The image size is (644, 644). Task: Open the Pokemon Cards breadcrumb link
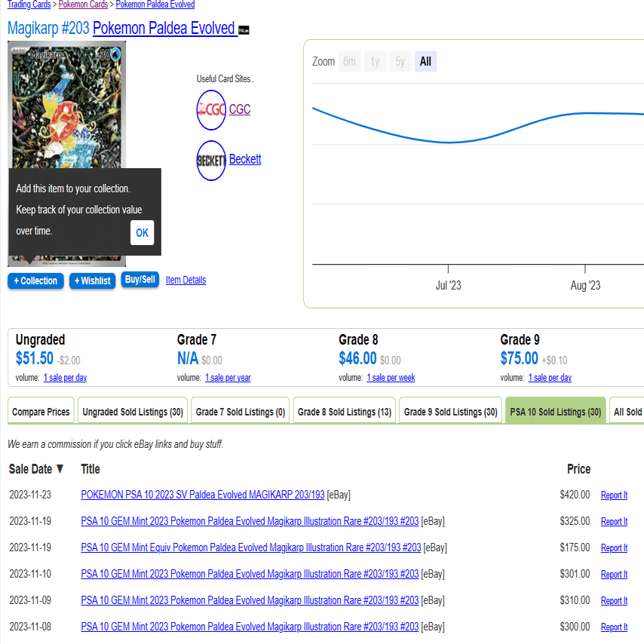[83, 5]
